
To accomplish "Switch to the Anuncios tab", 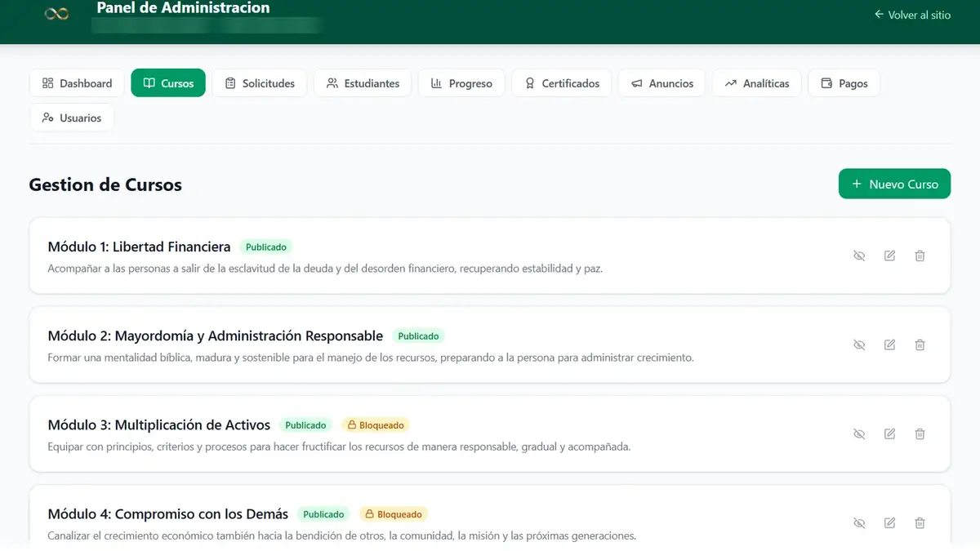I will point(661,83).
